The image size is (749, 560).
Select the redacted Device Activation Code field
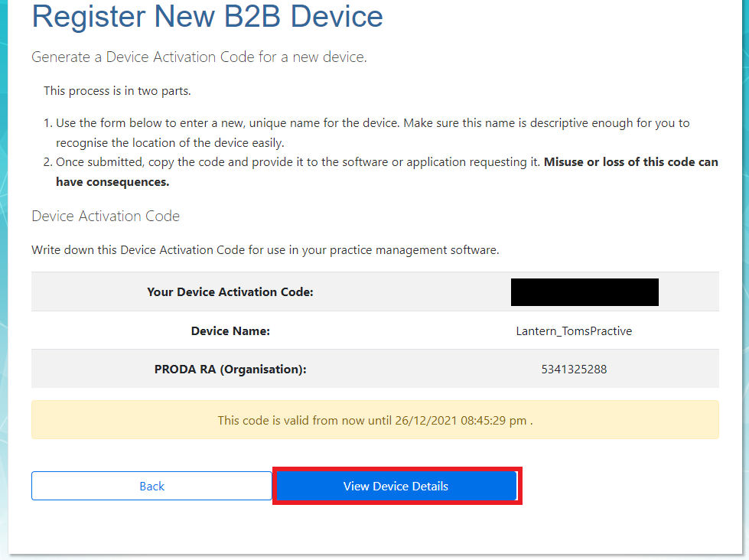pyautogui.click(x=585, y=291)
